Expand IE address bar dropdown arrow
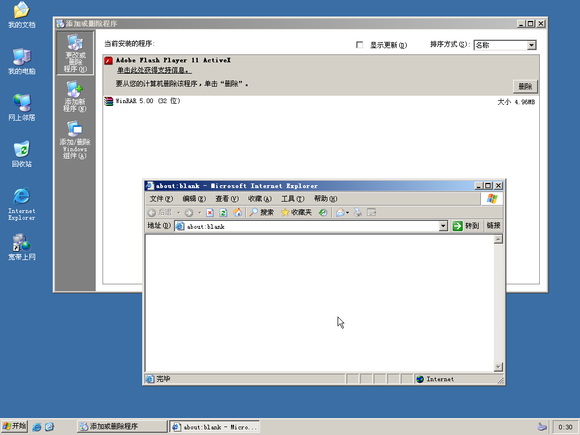Viewport: 580px width, 435px height. 443,226
